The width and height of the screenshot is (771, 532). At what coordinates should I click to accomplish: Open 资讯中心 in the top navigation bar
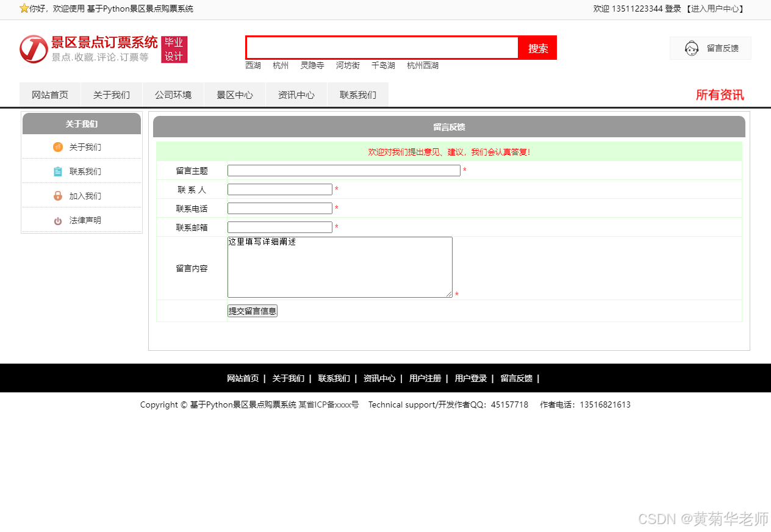(296, 95)
